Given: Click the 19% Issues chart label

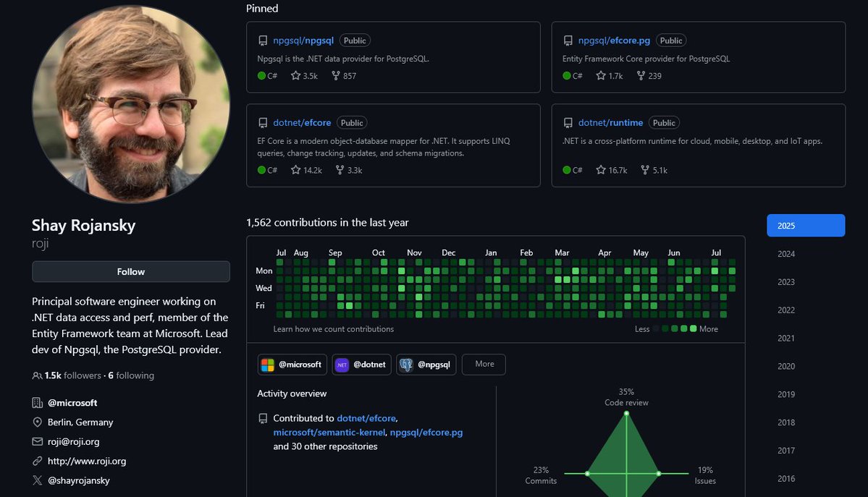Looking at the screenshot, I should (x=705, y=475).
